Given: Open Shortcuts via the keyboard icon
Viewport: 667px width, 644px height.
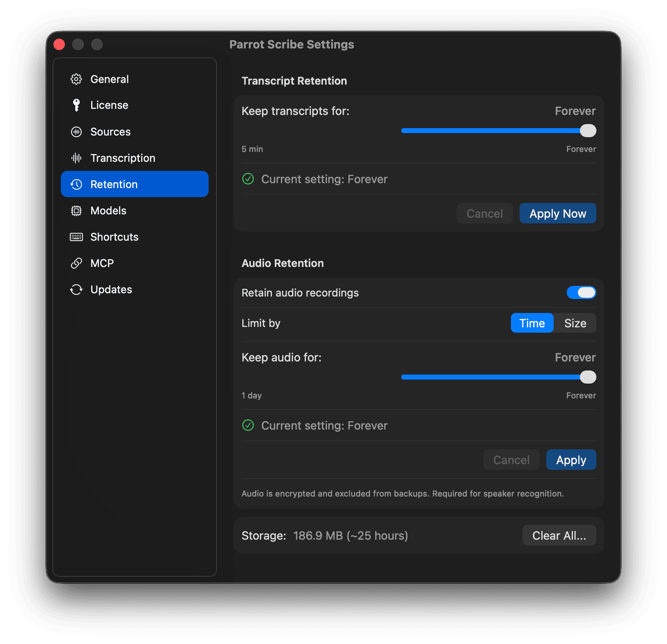Looking at the screenshot, I should [x=76, y=237].
